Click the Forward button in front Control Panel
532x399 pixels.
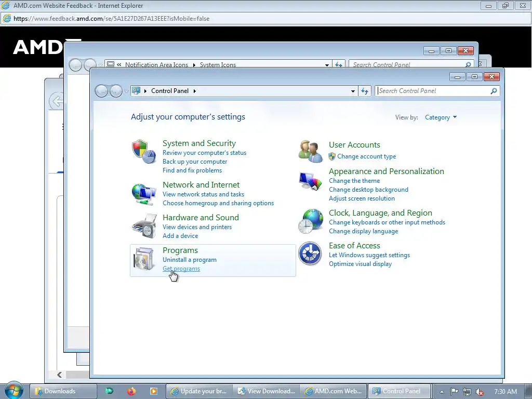pos(116,91)
